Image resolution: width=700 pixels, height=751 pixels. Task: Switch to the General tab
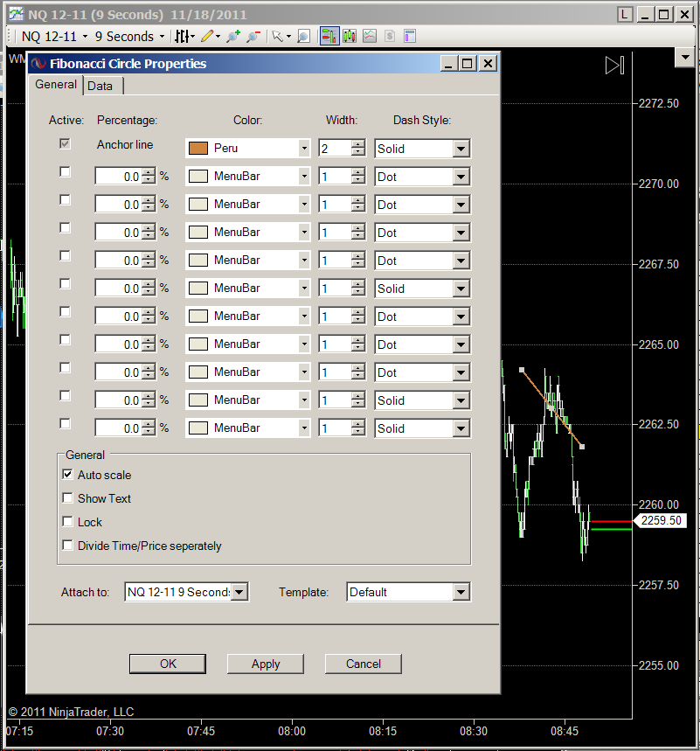coord(56,85)
